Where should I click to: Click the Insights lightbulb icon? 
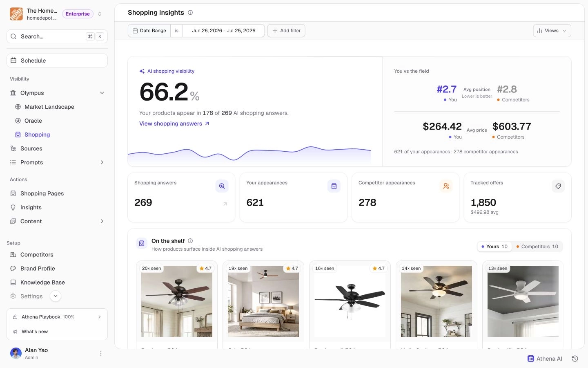(x=13, y=207)
